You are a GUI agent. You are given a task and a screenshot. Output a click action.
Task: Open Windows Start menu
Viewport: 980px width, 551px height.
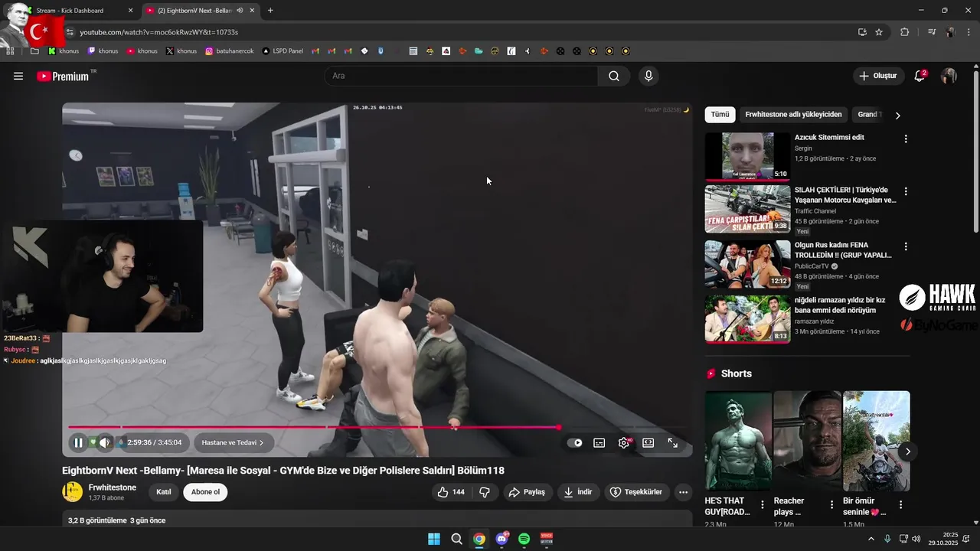click(434, 539)
